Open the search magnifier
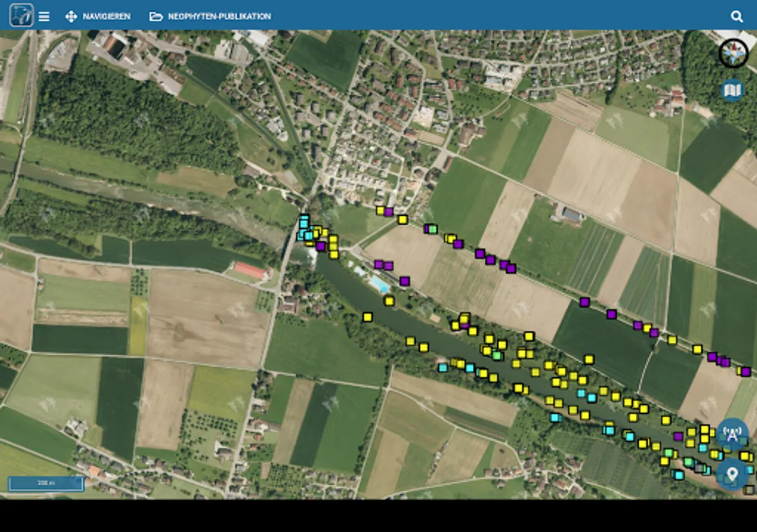Screen dimensions: 757x532 (x=736, y=17)
